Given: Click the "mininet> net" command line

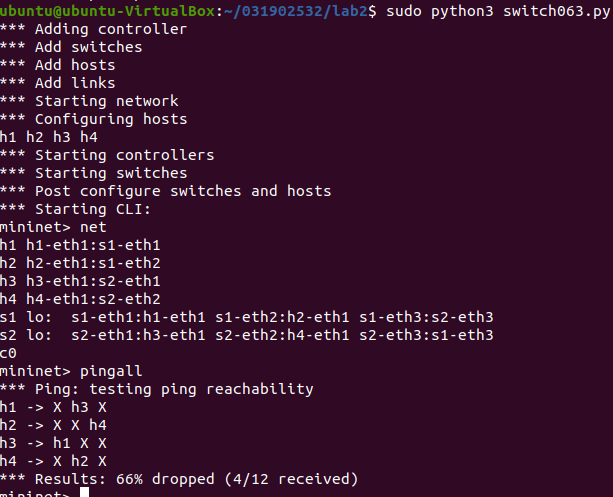Looking at the screenshot, I should tap(54, 227).
